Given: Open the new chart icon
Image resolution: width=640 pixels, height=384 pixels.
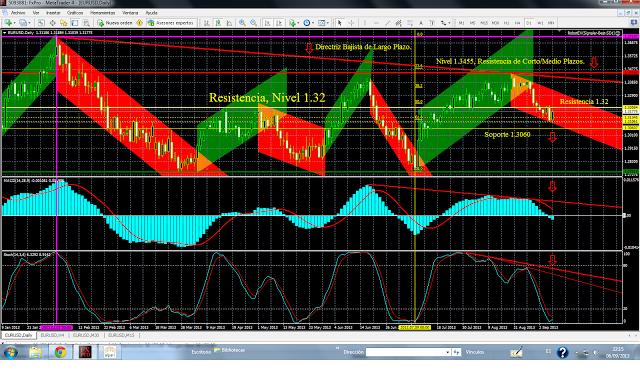Looking at the screenshot, I should [x=8, y=23].
